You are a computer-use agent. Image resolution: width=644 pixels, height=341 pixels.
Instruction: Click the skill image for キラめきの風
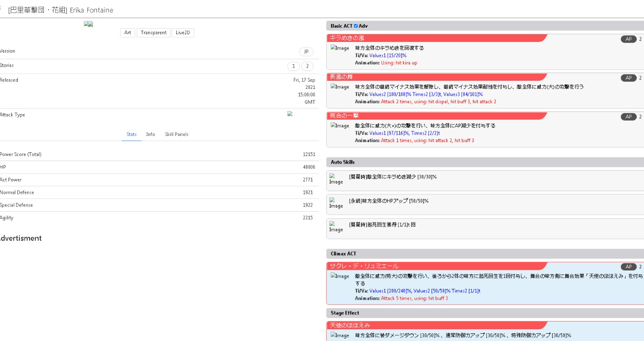[x=340, y=48]
